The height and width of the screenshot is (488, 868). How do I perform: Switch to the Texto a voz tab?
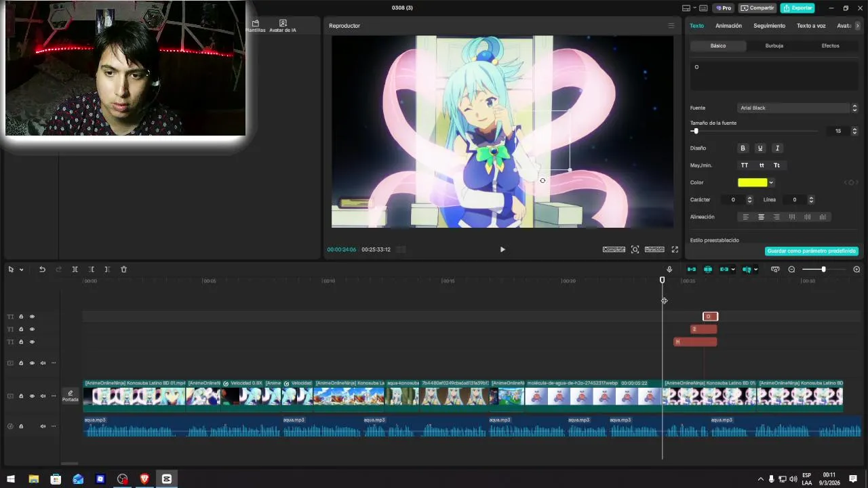(x=811, y=26)
